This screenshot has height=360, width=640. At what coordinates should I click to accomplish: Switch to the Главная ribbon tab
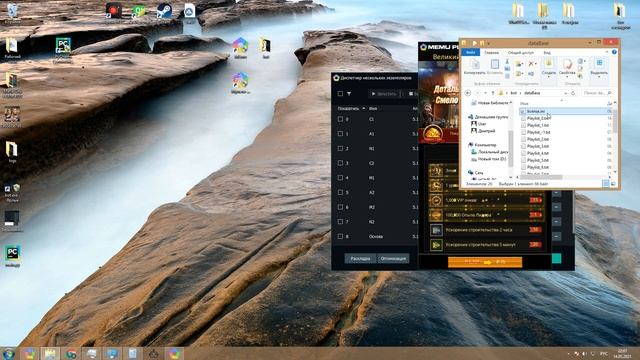[491, 53]
